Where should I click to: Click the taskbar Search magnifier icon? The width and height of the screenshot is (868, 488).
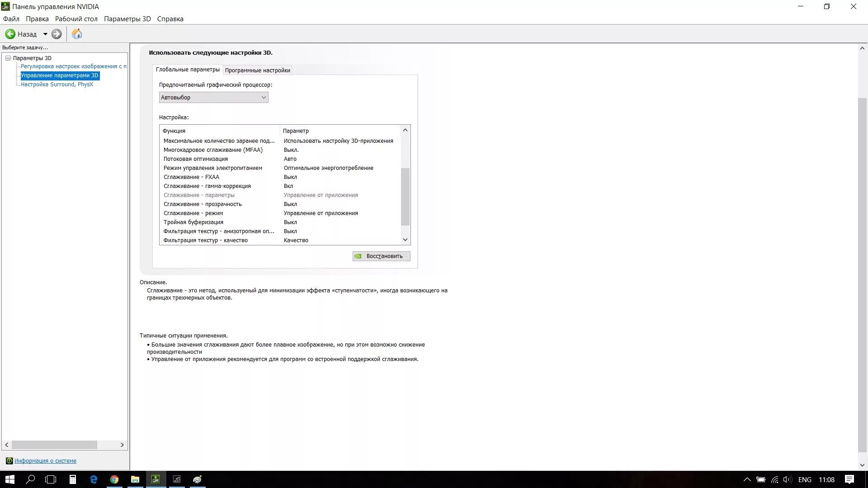tap(30, 479)
